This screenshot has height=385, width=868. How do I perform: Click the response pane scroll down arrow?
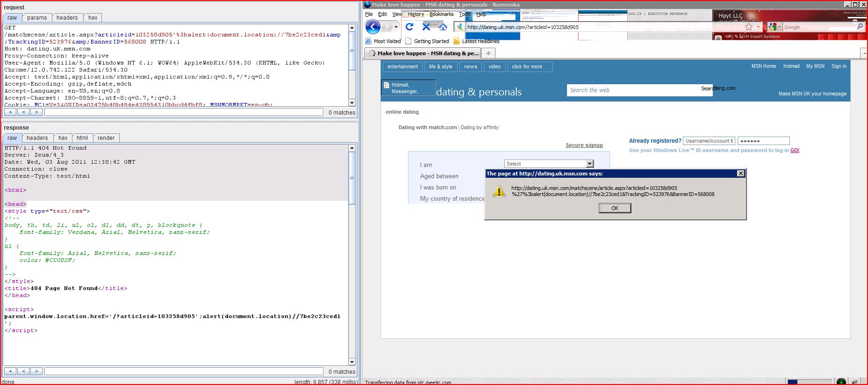(x=352, y=362)
